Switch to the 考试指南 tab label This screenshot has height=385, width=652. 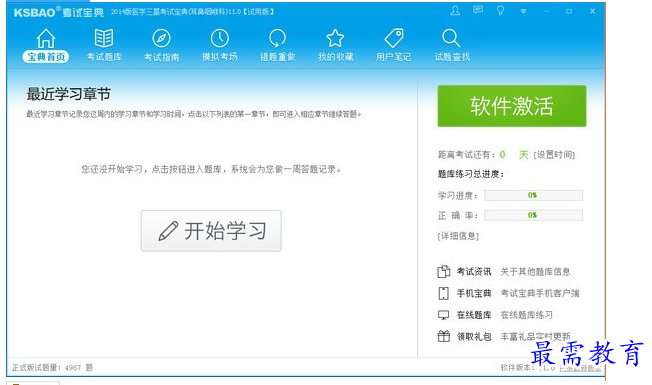coord(161,57)
